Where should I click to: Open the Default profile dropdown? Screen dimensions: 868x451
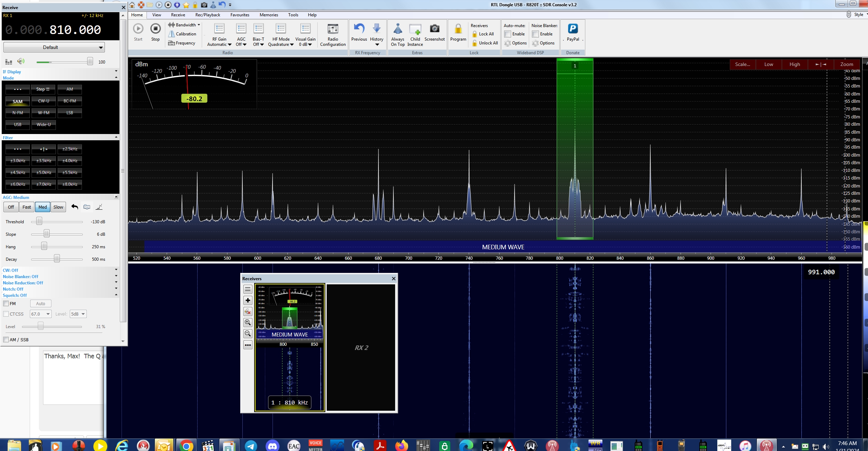pos(54,47)
